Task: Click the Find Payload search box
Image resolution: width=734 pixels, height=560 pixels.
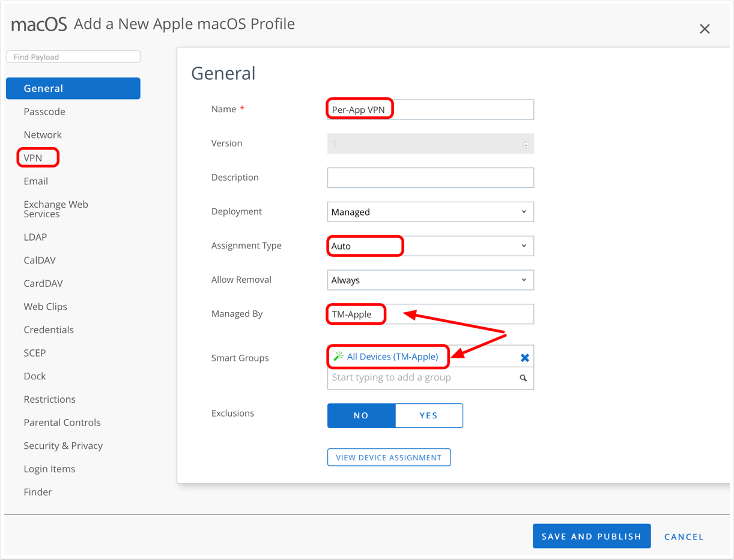Action: 73,57
